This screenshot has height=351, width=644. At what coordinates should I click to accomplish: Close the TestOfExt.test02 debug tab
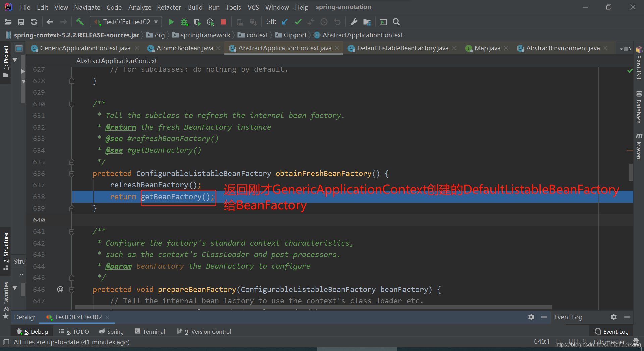(x=107, y=317)
